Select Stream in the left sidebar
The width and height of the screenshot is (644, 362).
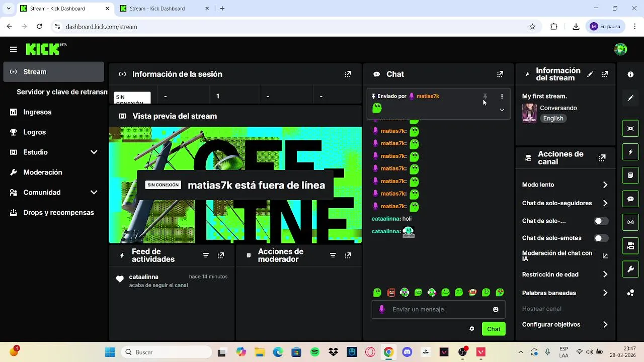[54, 72]
